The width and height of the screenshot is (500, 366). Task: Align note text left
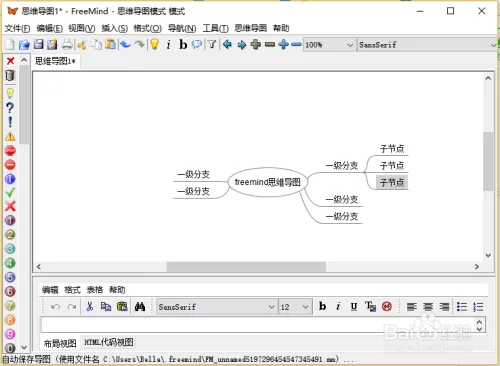(x=412, y=307)
